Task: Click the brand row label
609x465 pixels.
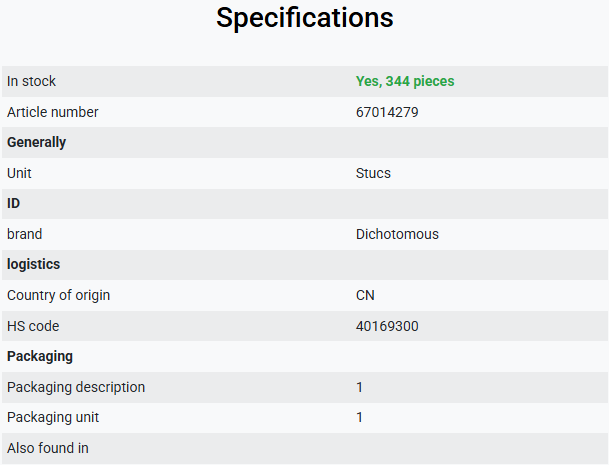Action: coord(24,234)
